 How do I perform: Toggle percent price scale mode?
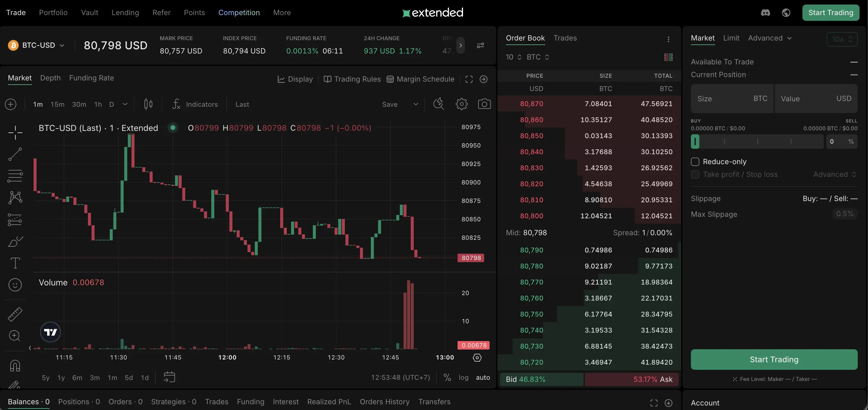(447, 377)
